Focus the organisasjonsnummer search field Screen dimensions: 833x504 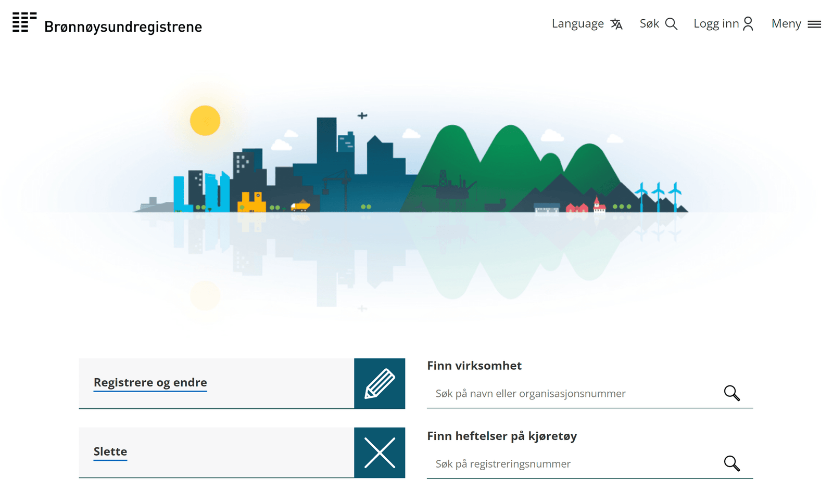point(573,394)
